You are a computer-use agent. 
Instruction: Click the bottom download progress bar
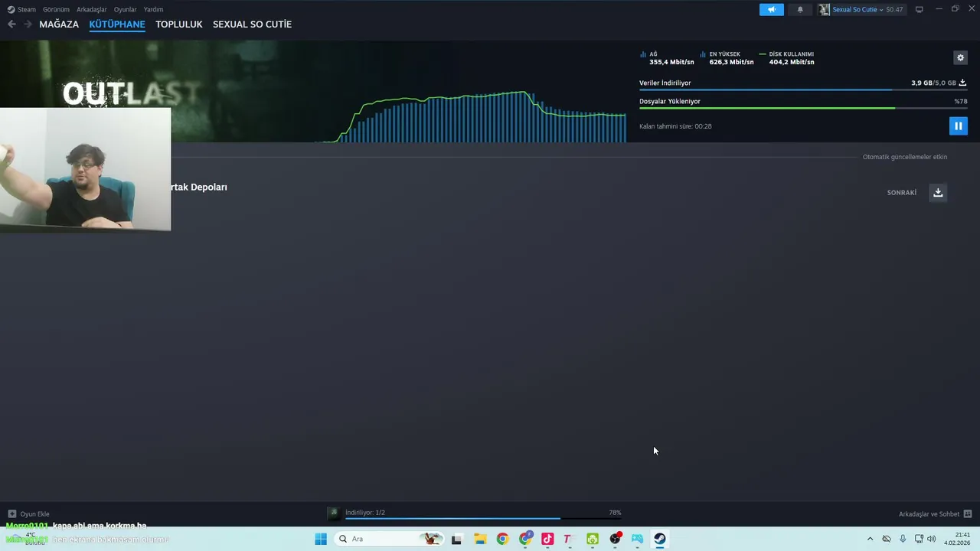pos(483,519)
